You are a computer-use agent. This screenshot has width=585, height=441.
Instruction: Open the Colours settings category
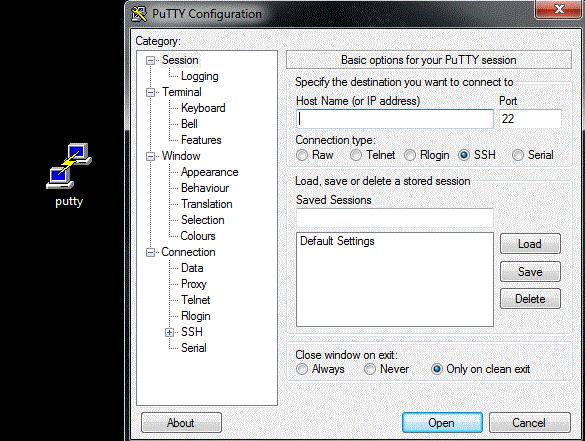[x=198, y=236]
